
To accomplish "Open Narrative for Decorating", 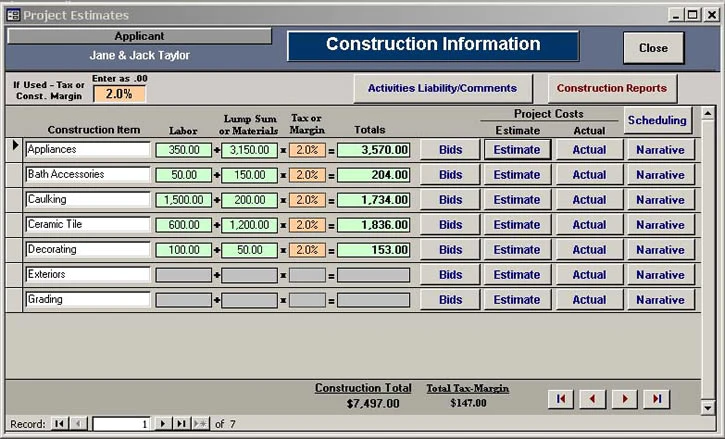I will (x=660, y=250).
